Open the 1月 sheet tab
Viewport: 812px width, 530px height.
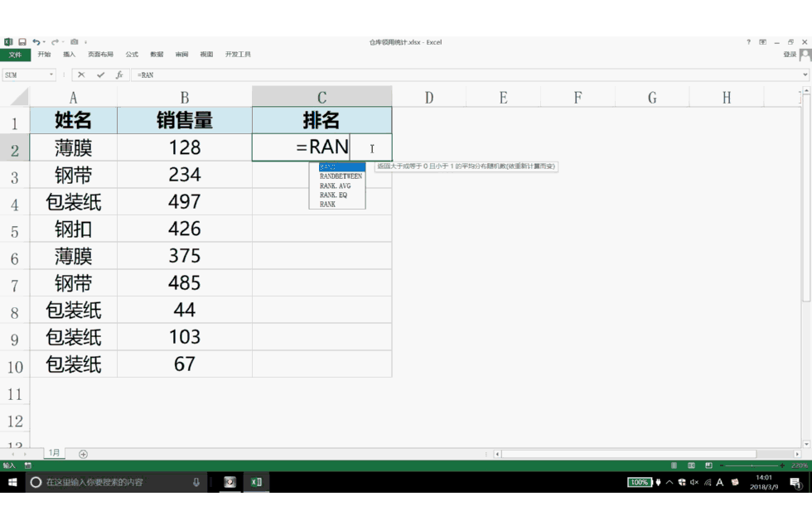[55, 453]
